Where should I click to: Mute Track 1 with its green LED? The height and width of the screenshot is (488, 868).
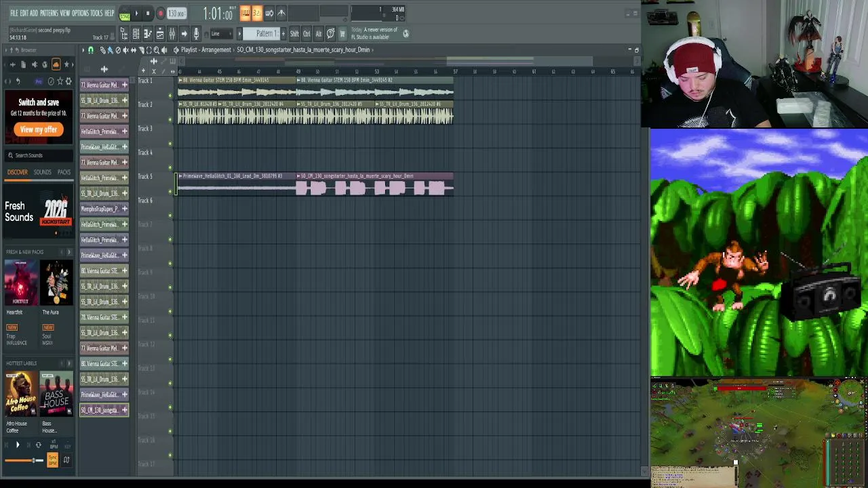tap(170, 95)
